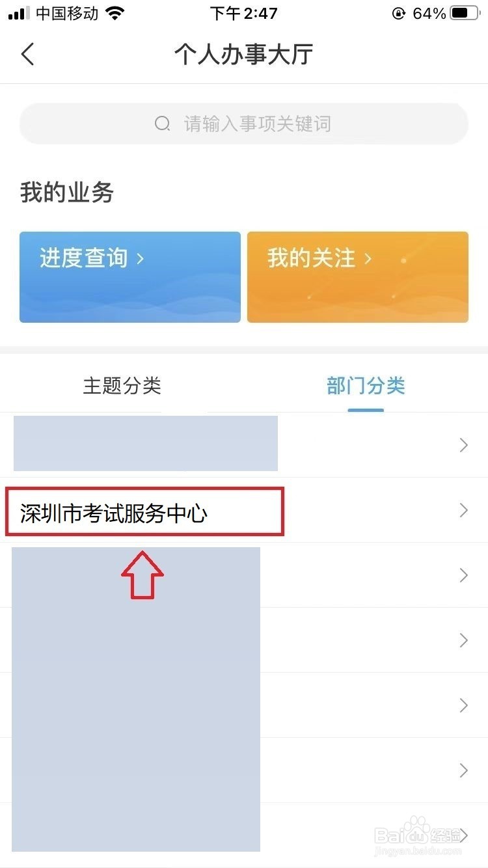Select the 部门分类 tab
The height and width of the screenshot is (868, 488).
pos(366,386)
